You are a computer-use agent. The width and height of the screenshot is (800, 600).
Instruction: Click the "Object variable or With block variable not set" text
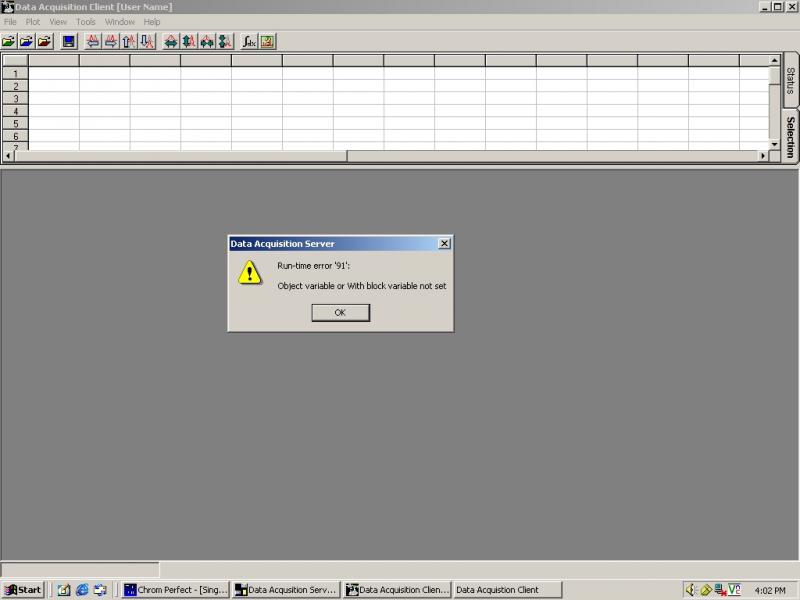(x=362, y=286)
